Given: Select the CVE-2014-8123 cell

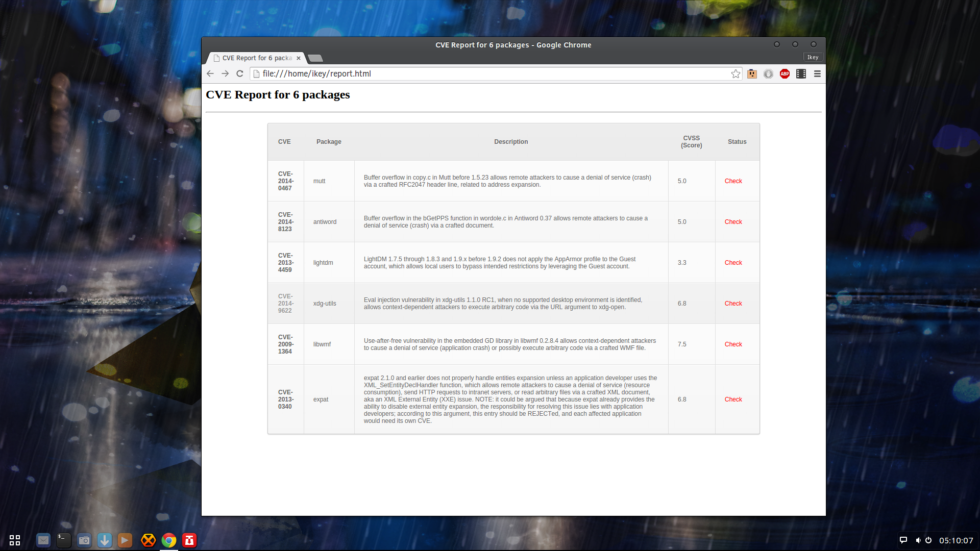Looking at the screenshot, I should [286, 222].
